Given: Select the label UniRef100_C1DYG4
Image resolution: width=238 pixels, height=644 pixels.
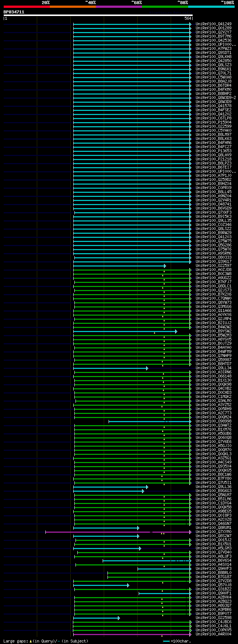Looking at the screenshot, I should [213, 503].
